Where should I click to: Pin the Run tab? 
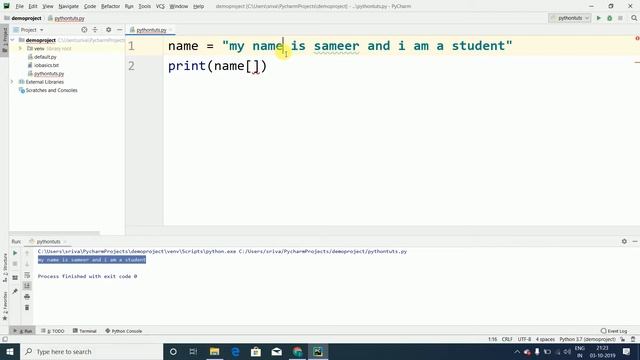click(x=15, y=291)
